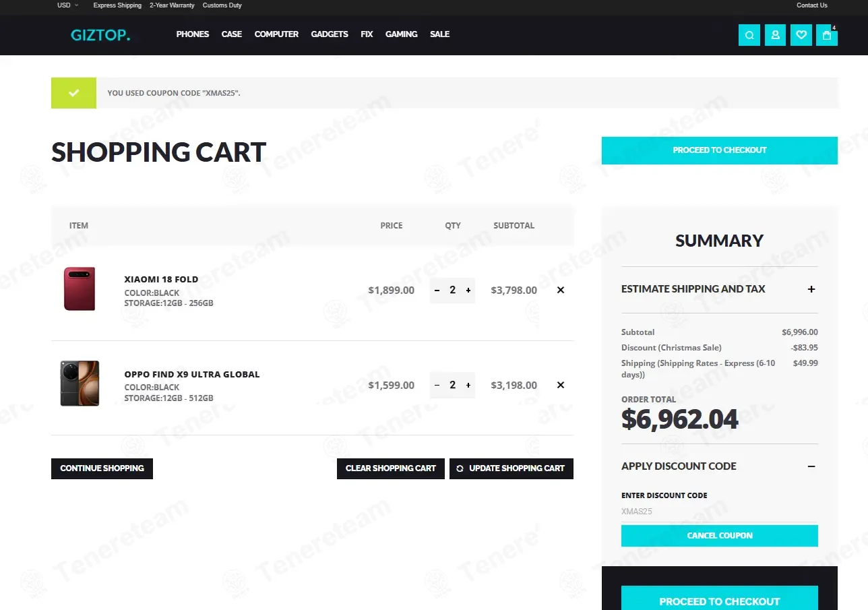Increase Oppo Find X9 Ultra quantity with plus
This screenshot has height=610, width=868.
[x=468, y=386]
